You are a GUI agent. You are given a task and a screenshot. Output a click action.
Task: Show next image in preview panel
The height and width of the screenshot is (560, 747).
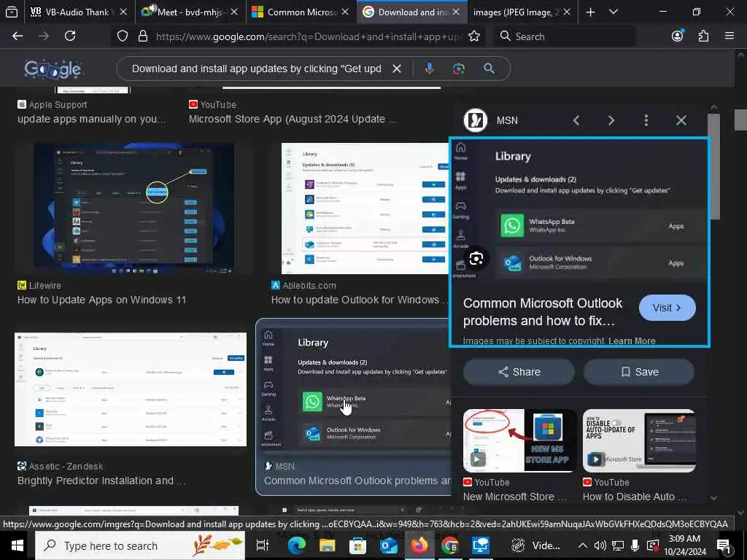pos(611,120)
